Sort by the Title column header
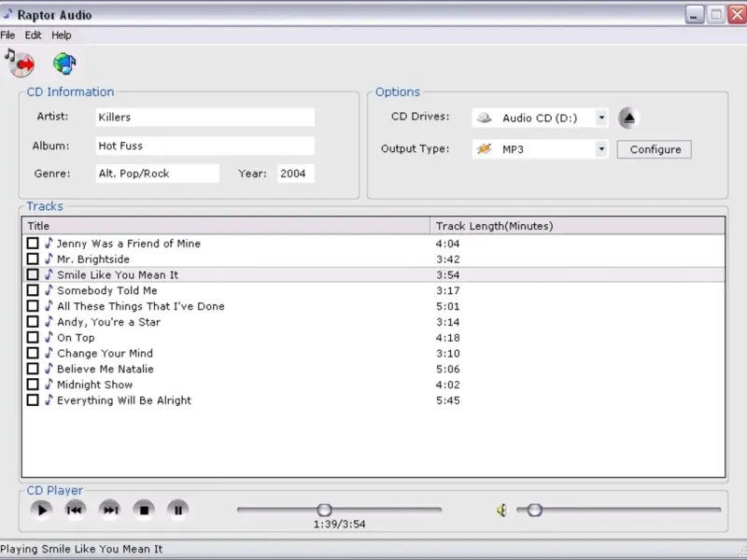The height and width of the screenshot is (560, 747). [x=226, y=226]
